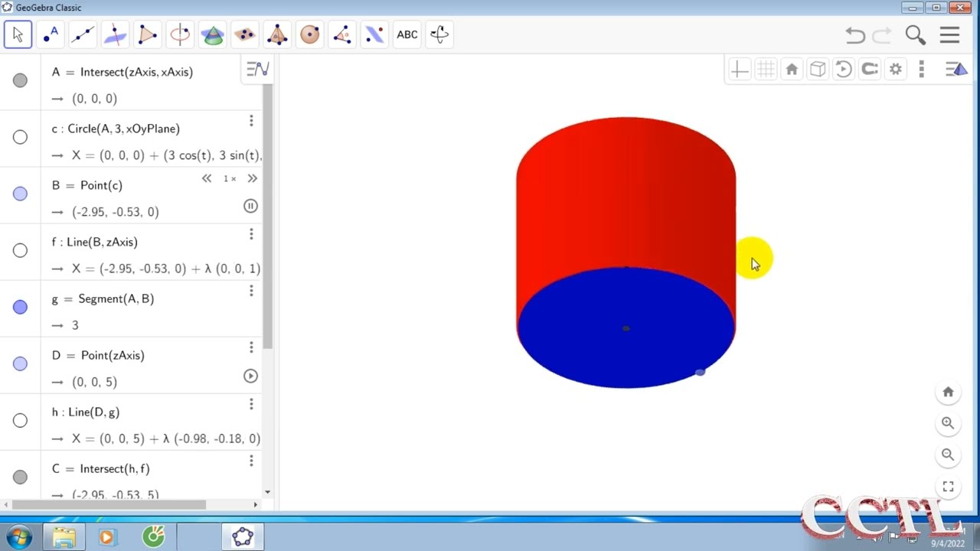980x551 pixels.
Task: Open options menu for line f
Action: [x=251, y=234]
